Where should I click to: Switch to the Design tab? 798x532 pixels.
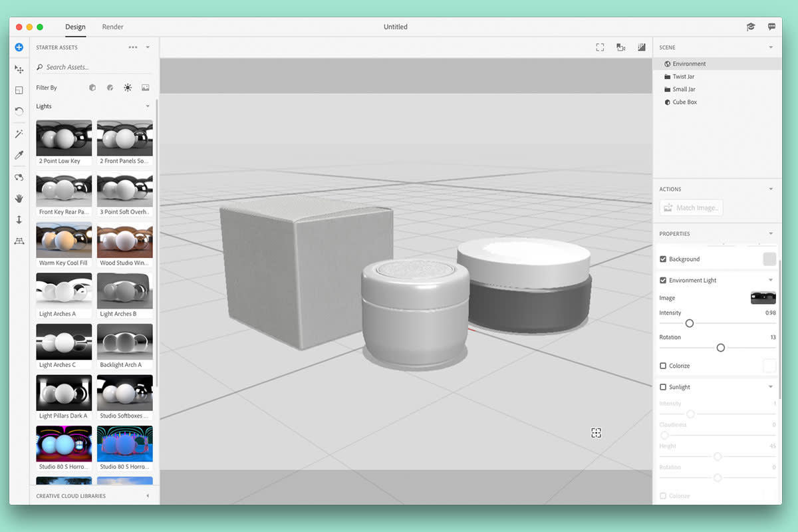click(x=75, y=27)
